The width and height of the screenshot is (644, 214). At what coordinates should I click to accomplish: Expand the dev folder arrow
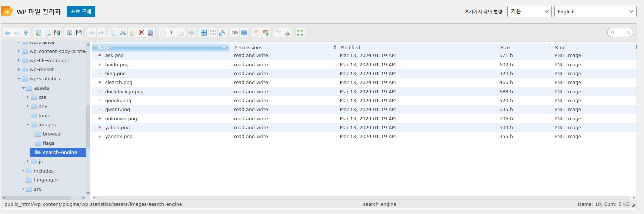click(x=28, y=106)
